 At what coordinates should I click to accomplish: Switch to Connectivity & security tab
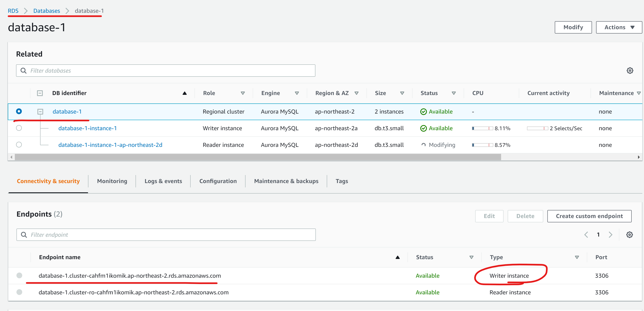click(x=48, y=181)
